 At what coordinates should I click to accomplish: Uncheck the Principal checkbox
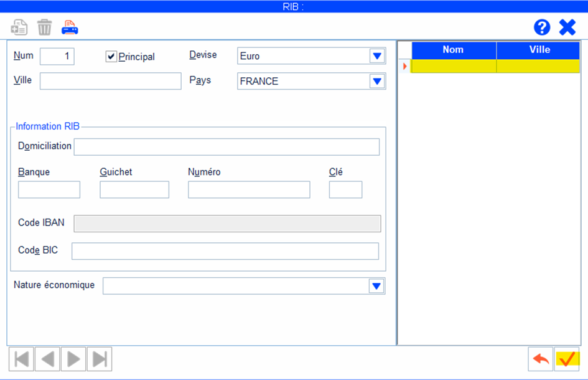111,57
